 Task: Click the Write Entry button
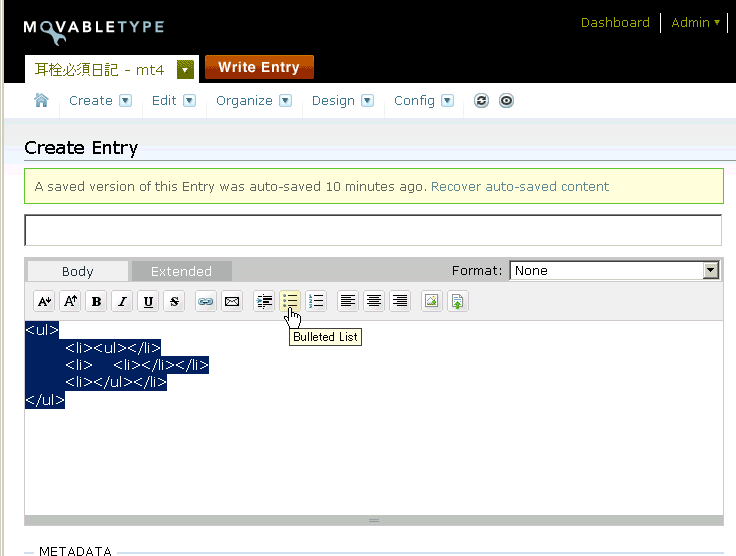259,67
